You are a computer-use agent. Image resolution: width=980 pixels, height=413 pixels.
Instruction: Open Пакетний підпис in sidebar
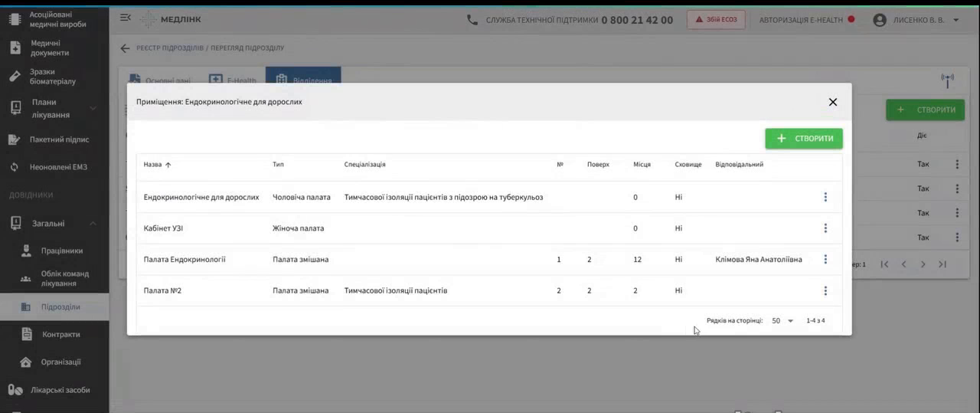(x=54, y=139)
